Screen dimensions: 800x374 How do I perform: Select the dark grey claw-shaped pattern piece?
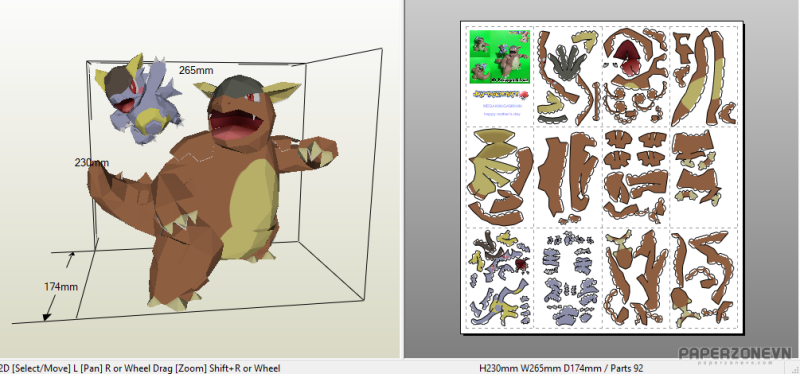pyautogui.click(x=566, y=64)
